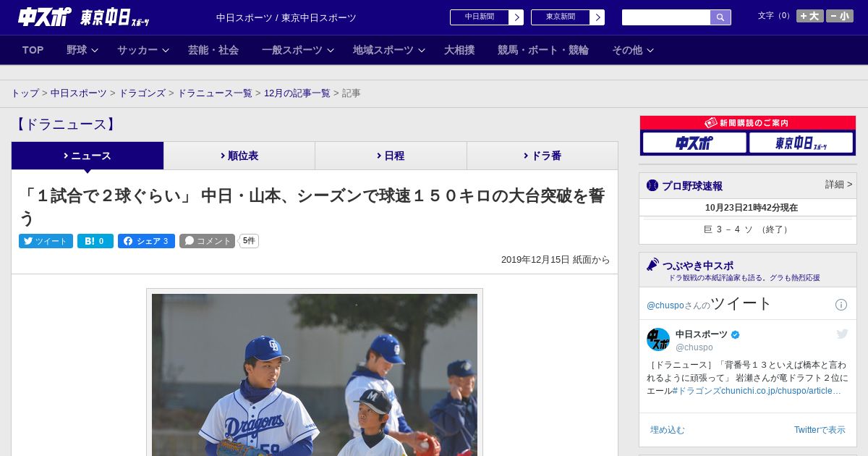Open 詳細 > for pro baseball scores
This screenshot has width=868, height=456.
pos(838,185)
